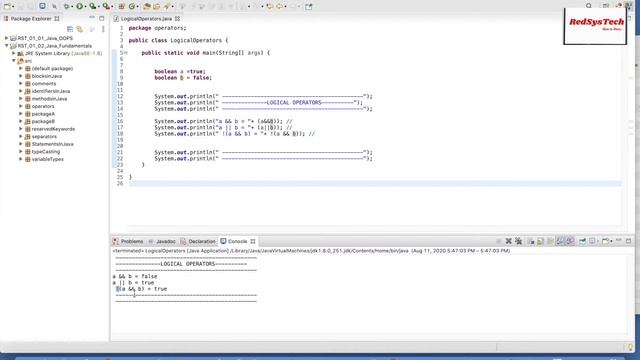Open Package Explorer view menu (three dots)
This screenshot has width=640, height=360.
click(x=103, y=29)
